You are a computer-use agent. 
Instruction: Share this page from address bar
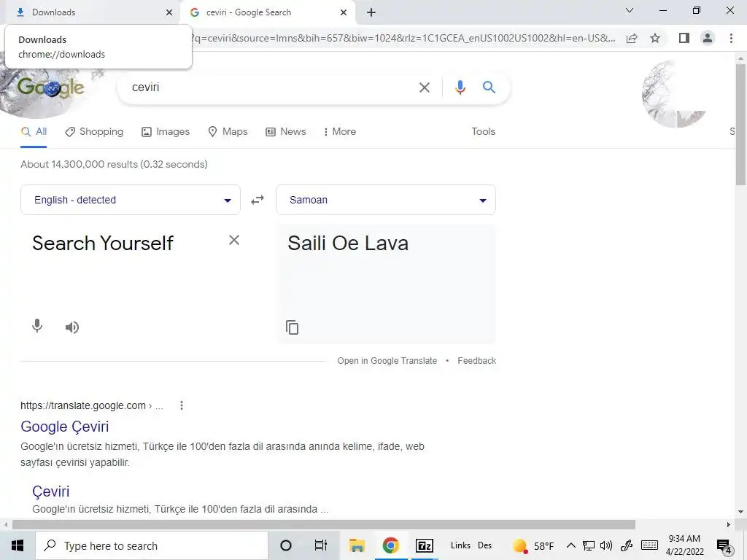click(632, 38)
